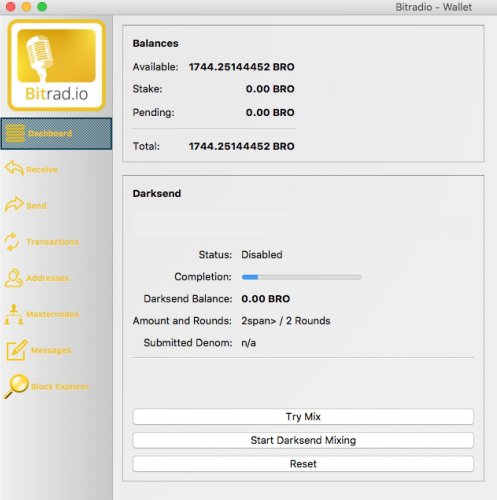Click the Addresses person icon
This screenshot has height=500, width=497.
[14, 278]
